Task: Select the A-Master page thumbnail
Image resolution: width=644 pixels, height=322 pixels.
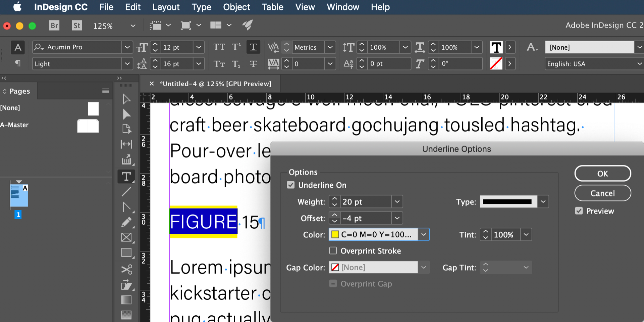Action: [88, 126]
